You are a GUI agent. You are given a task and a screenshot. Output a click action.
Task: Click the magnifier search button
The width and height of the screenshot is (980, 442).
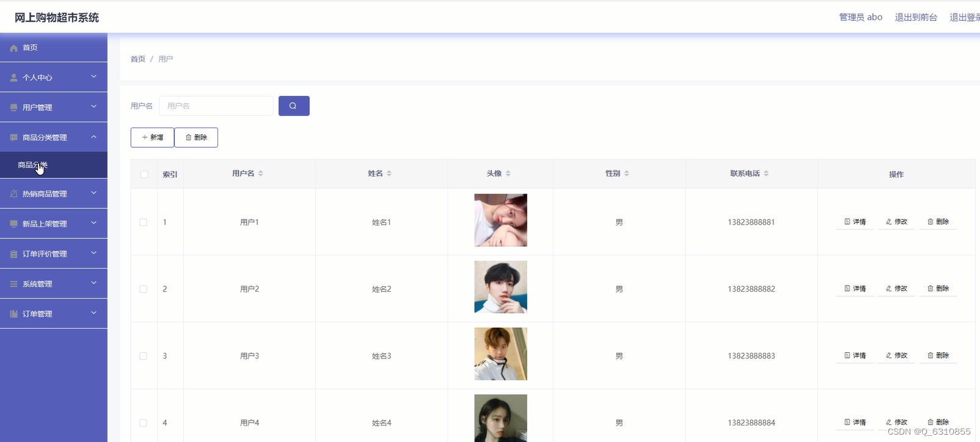tap(294, 106)
